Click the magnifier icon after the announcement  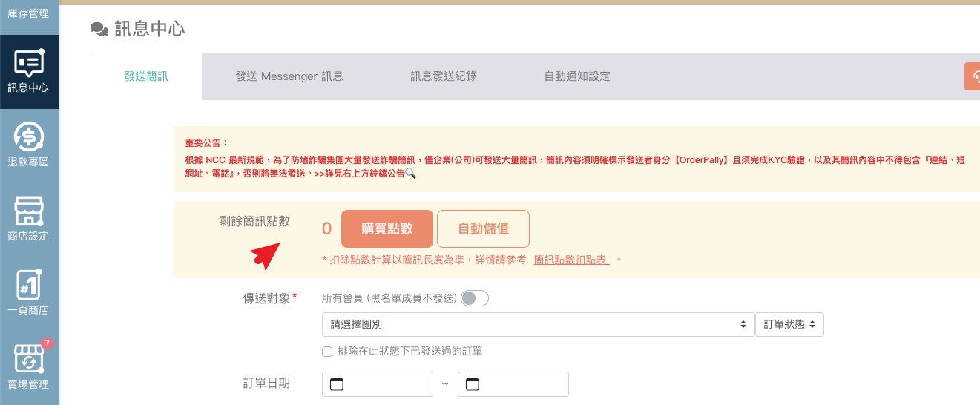410,174
